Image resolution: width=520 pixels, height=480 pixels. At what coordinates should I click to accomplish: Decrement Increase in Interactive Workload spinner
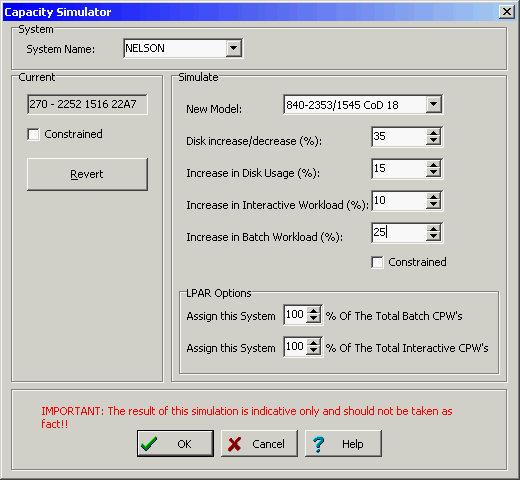pyautogui.click(x=433, y=205)
